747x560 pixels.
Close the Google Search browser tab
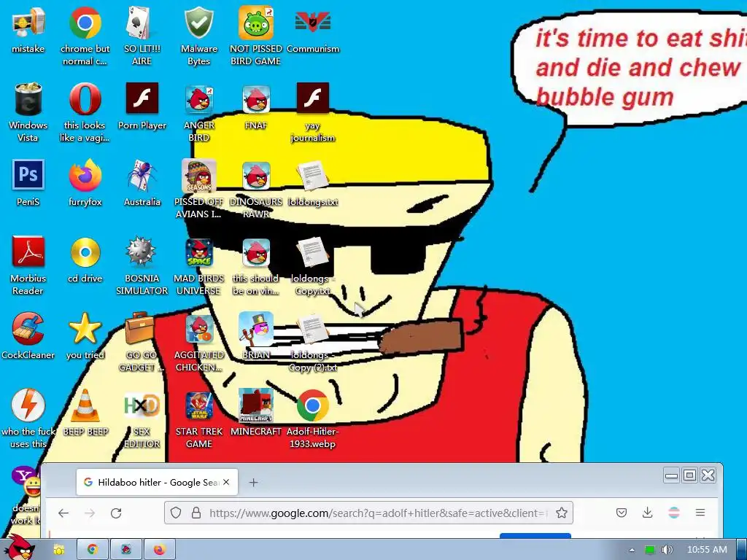click(x=226, y=482)
